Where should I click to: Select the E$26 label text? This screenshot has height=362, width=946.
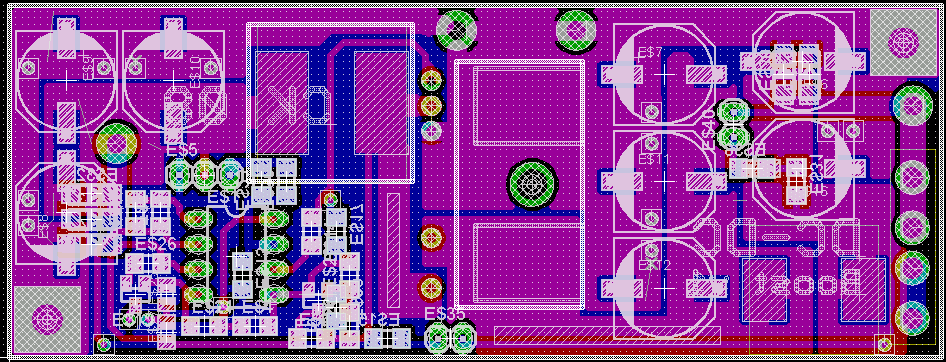pos(156,244)
